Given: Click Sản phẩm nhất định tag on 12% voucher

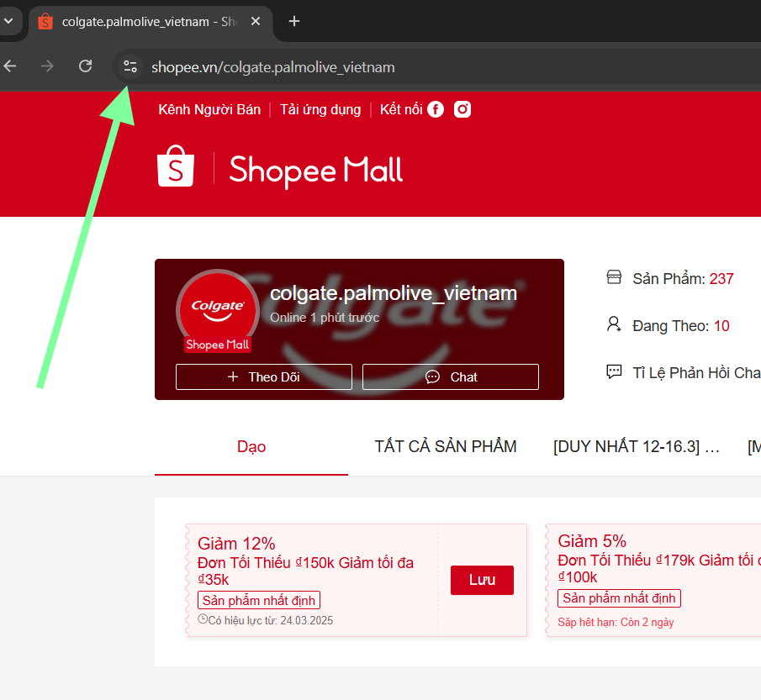Looking at the screenshot, I should [x=259, y=601].
